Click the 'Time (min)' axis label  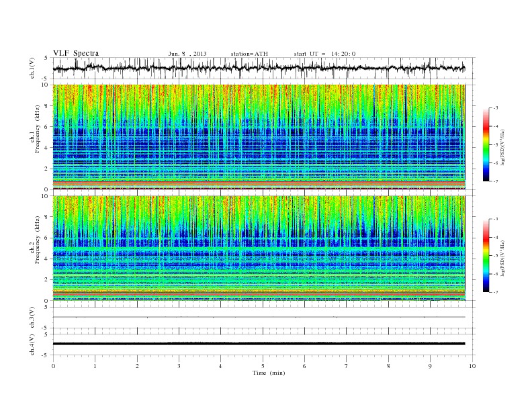(269, 373)
